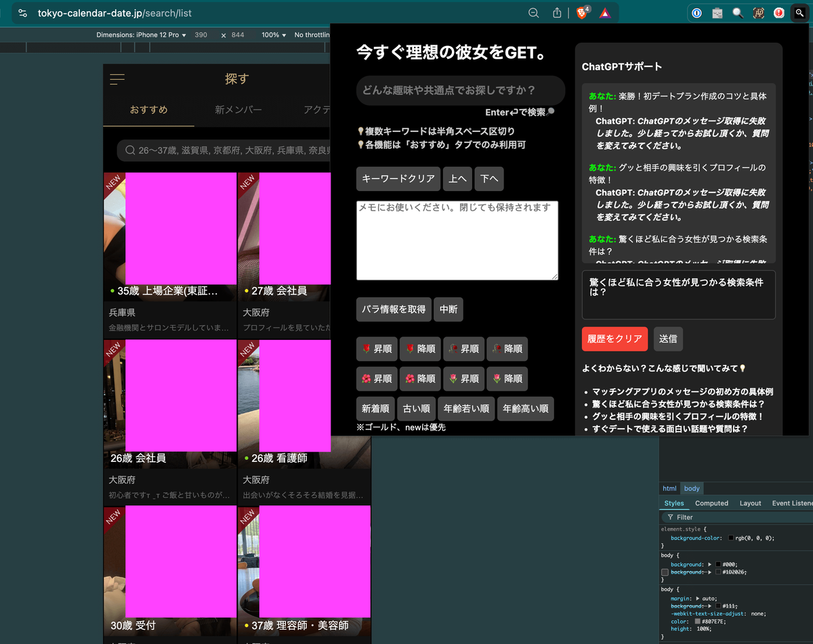
Task: Open the #111 background color swatch
Action: point(719,606)
